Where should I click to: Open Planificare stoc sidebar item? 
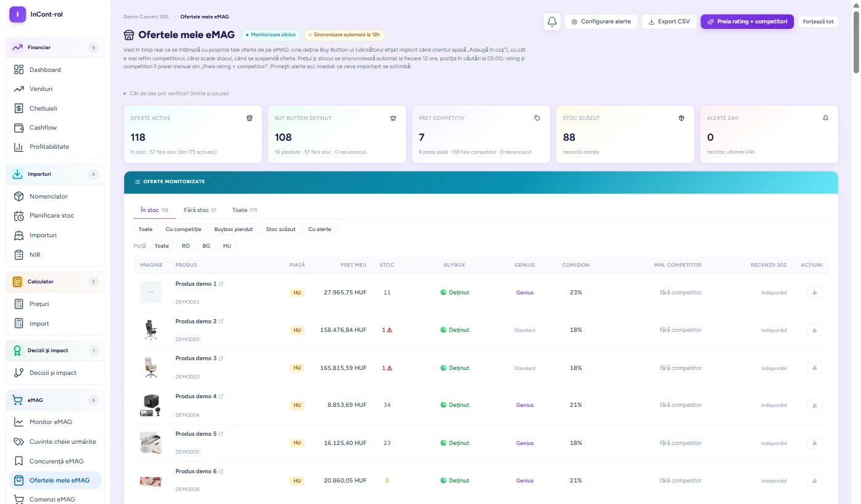coord(55,216)
